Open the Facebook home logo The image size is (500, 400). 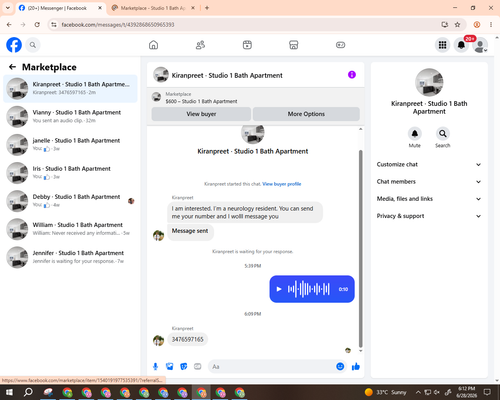14,45
